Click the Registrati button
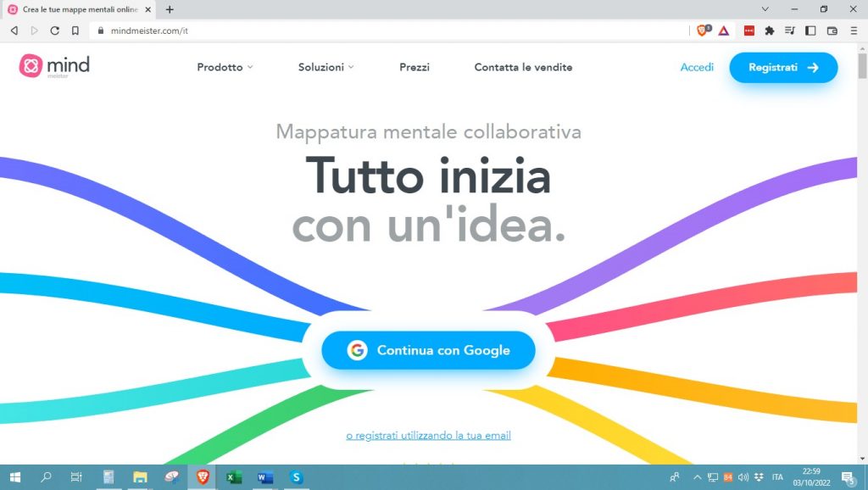Viewport: 868px width, 490px height. click(783, 68)
